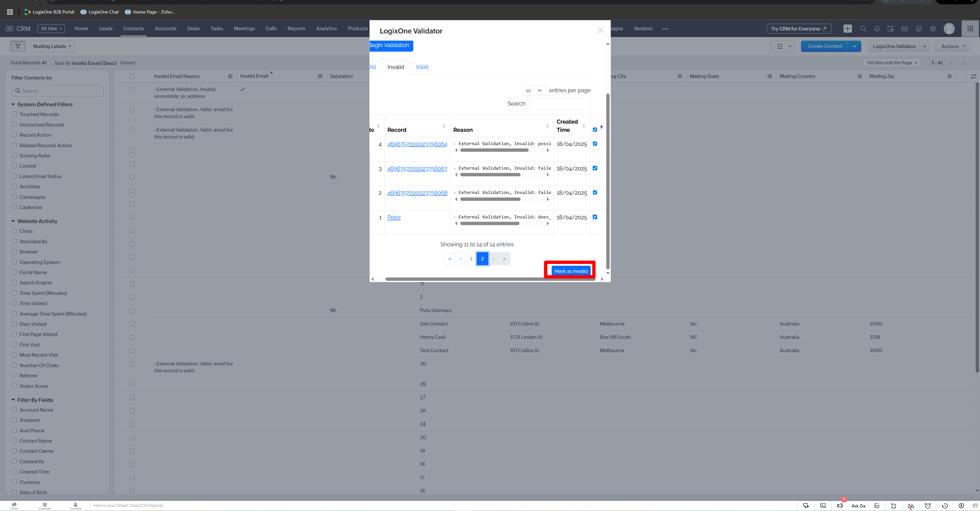The image size is (980, 511).
Task: Go to page 1 of validator results
Action: coord(471,259)
